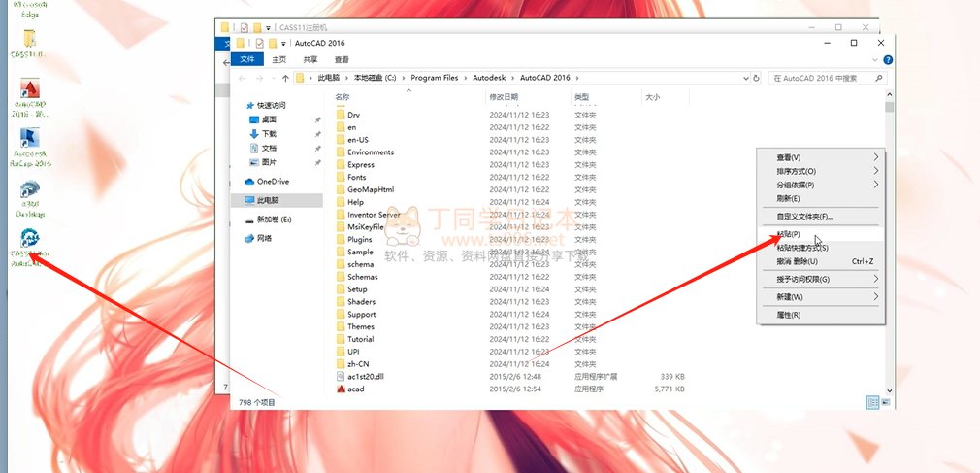Sort by the Size (大小) column header
Viewport: 980px width, 473px height.
point(652,97)
